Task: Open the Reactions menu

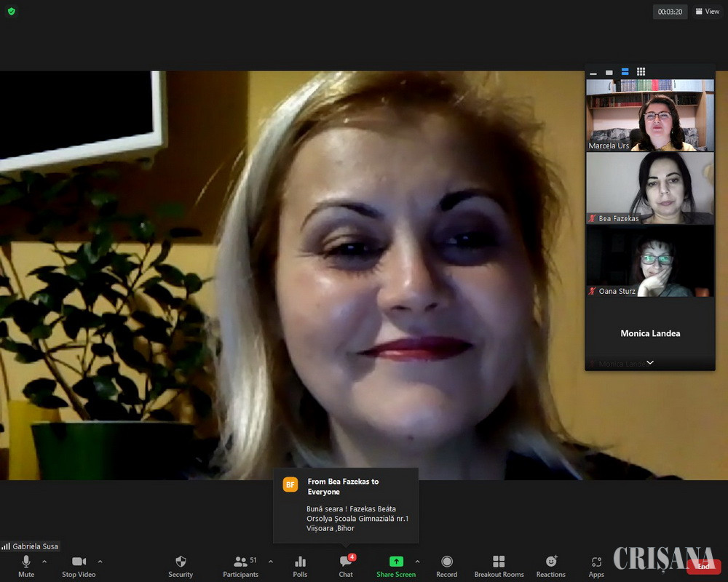Action: tap(551, 565)
